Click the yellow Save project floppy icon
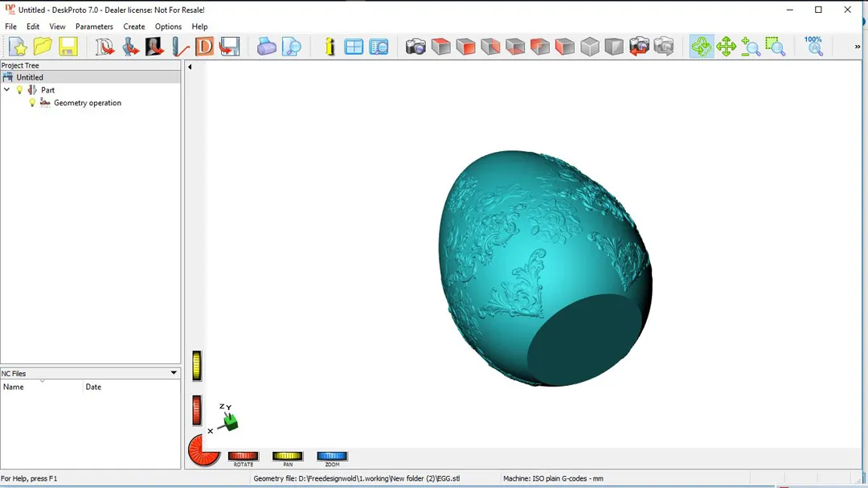 pyautogui.click(x=68, y=47)
